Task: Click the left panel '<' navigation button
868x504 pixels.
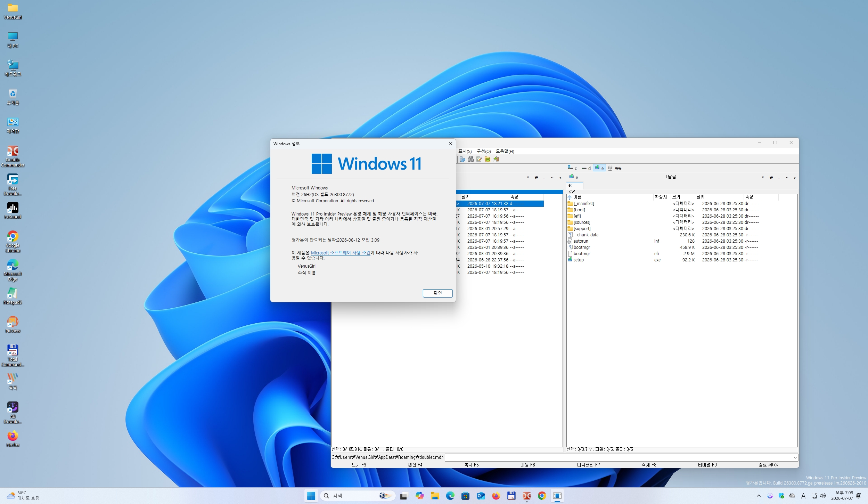Action: pyautogui.click(x=560, y=178)
